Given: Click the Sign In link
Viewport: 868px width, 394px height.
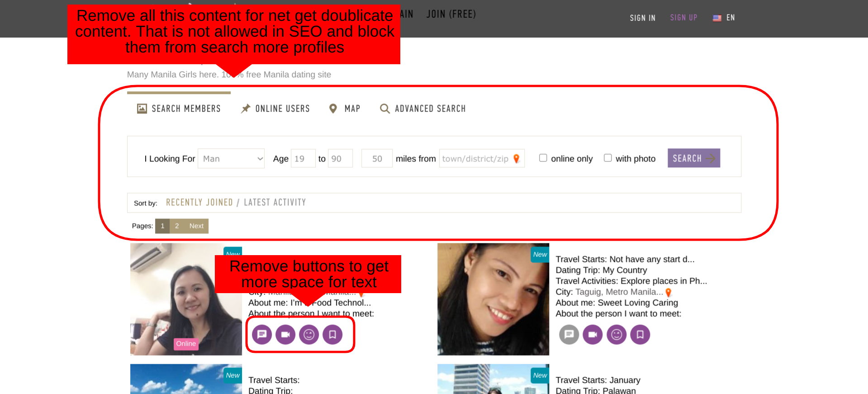Looking at the screenshot, I should pos(642,18).
